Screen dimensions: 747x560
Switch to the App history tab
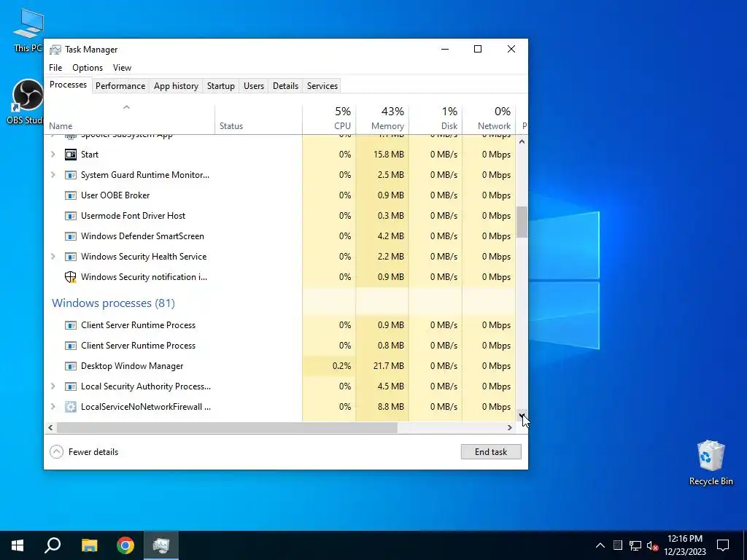(x=176, y=86)
